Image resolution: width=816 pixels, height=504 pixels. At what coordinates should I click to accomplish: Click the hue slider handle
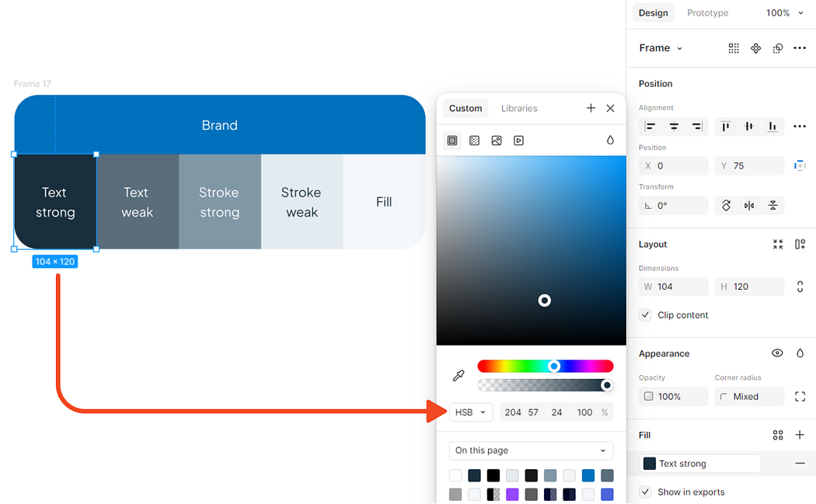(x=554, y=367)
